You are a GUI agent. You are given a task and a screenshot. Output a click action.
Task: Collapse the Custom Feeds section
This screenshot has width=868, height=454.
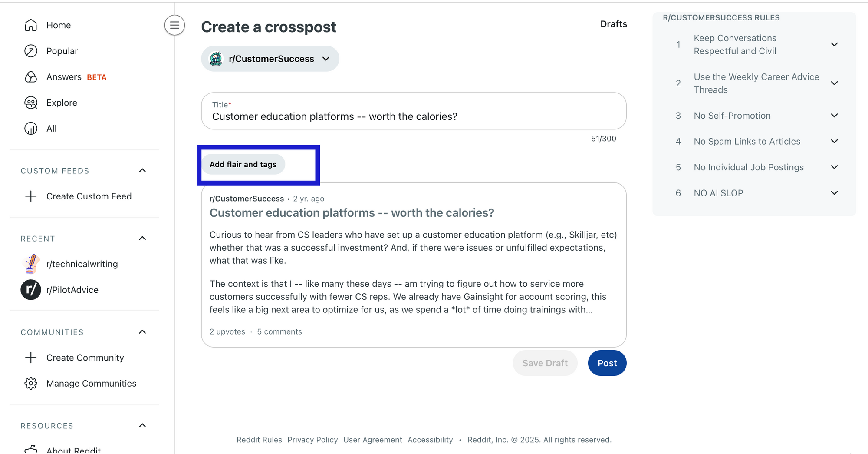click(142, 170)
